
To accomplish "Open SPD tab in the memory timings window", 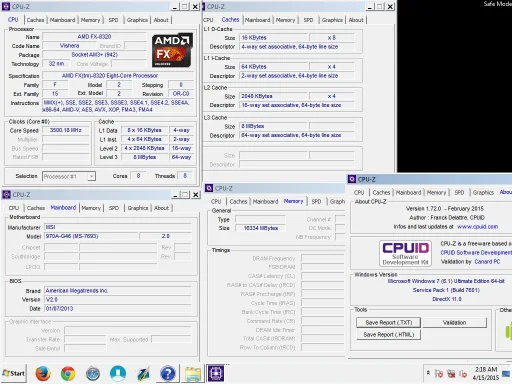I will tap(316, 202).
